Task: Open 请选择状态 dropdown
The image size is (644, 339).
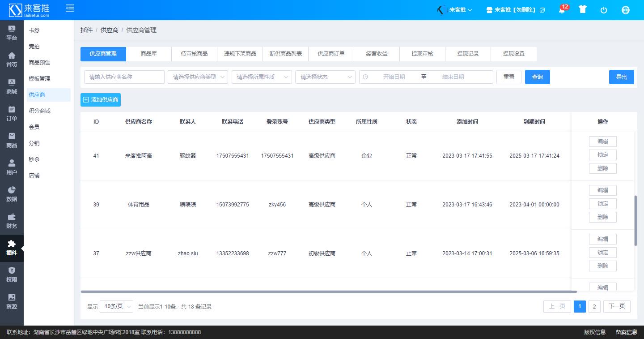Action: click(325, 77)
